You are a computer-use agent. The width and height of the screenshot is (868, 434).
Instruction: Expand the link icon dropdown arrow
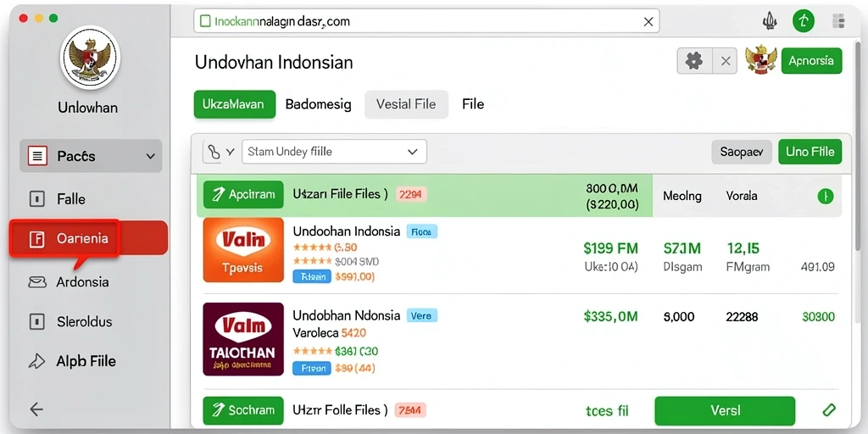coord(231,152)
